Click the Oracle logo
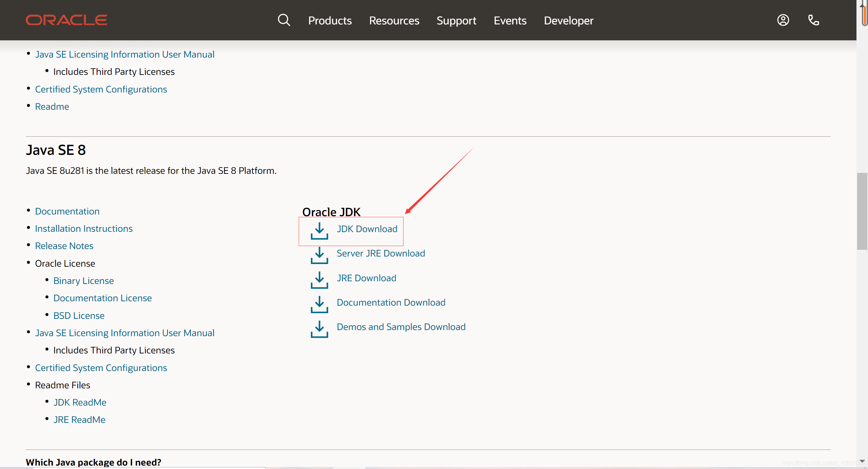 66,20
